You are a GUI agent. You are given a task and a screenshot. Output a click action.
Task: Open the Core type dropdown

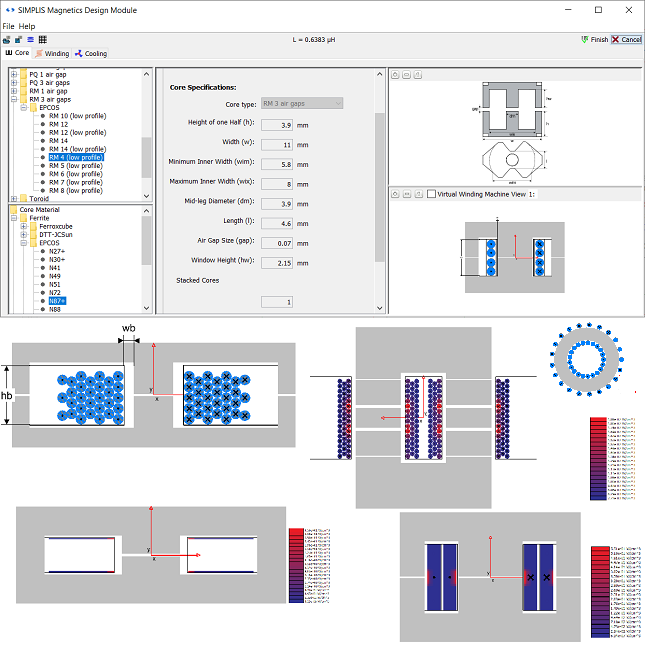point(301,103)
